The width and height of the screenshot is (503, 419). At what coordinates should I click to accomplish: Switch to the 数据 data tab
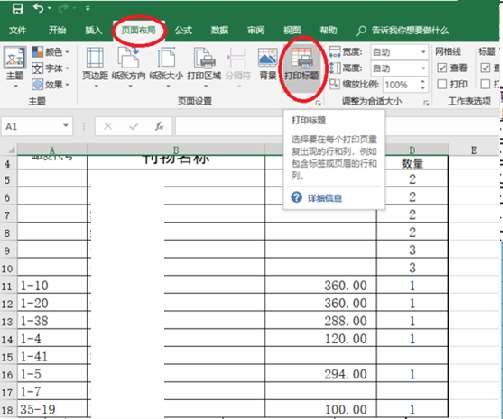(219, 30)
